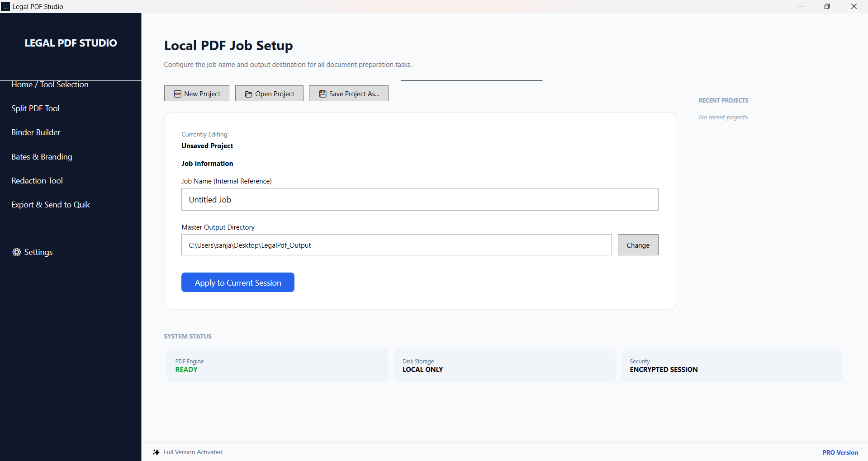Click the Legal PDF Studio titlebar logo
The height and width of the screenshot is (461, 868).
tap(5, 6)
